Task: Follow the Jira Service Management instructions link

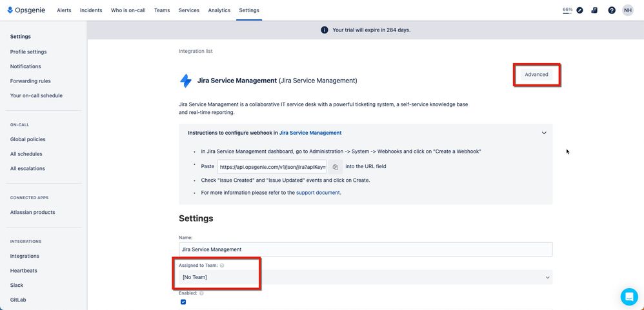Action: [310, 133]
